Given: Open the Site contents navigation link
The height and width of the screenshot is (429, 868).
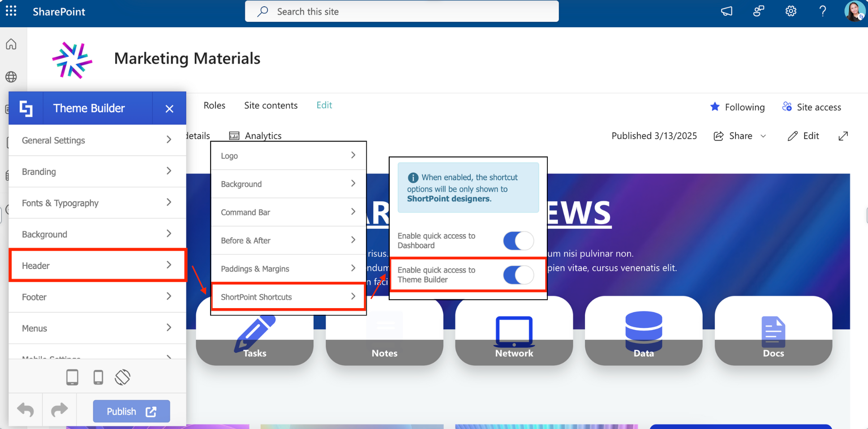Looking at the screenshot, I should [271, 105].
